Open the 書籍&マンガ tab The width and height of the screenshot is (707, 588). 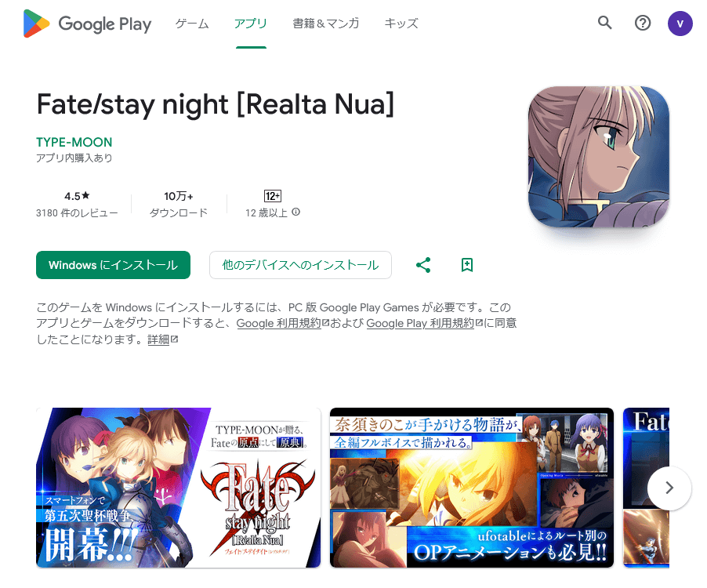click(326, 24)
